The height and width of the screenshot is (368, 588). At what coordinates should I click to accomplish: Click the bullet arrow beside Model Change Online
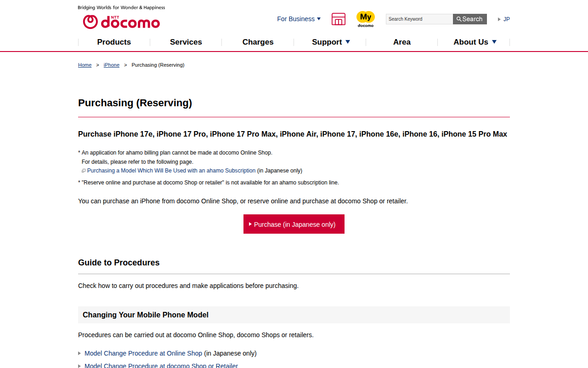(79, 354)
